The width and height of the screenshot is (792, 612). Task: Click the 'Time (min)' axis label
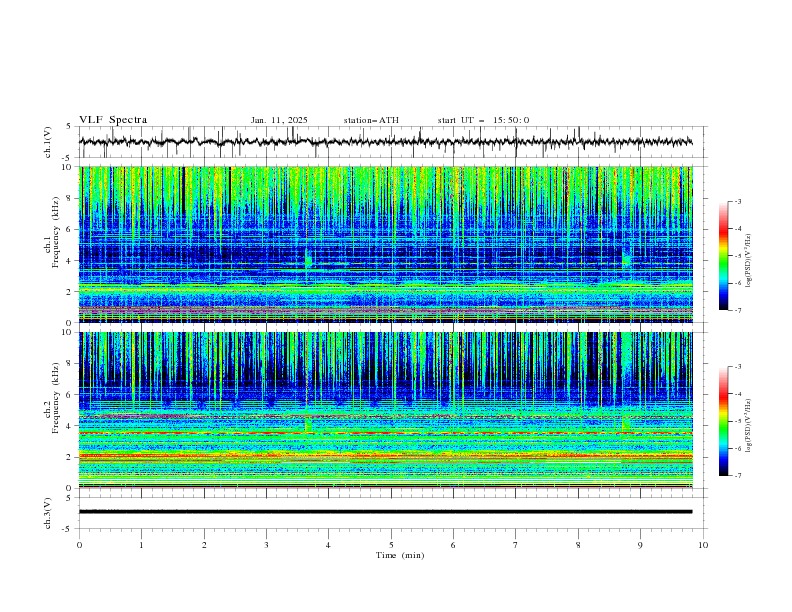coord(400,555)
